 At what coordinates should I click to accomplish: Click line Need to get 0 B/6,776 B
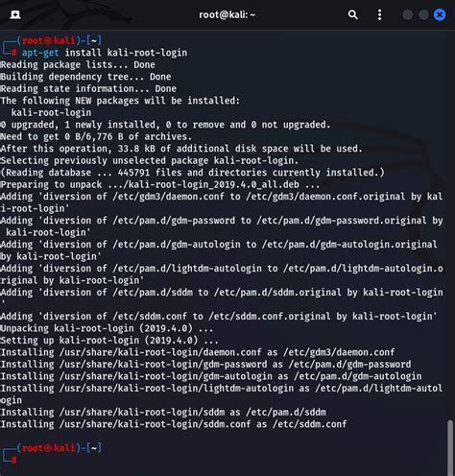click(96, 136)
